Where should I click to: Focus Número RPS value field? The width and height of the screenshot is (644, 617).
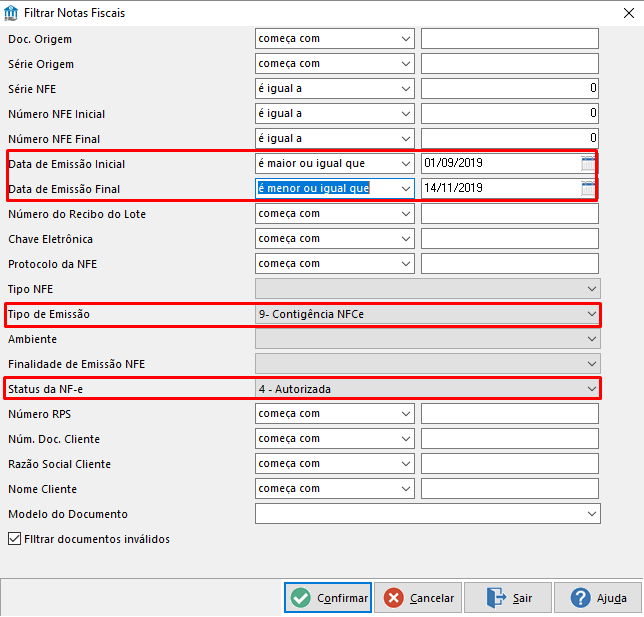(510, 414)
